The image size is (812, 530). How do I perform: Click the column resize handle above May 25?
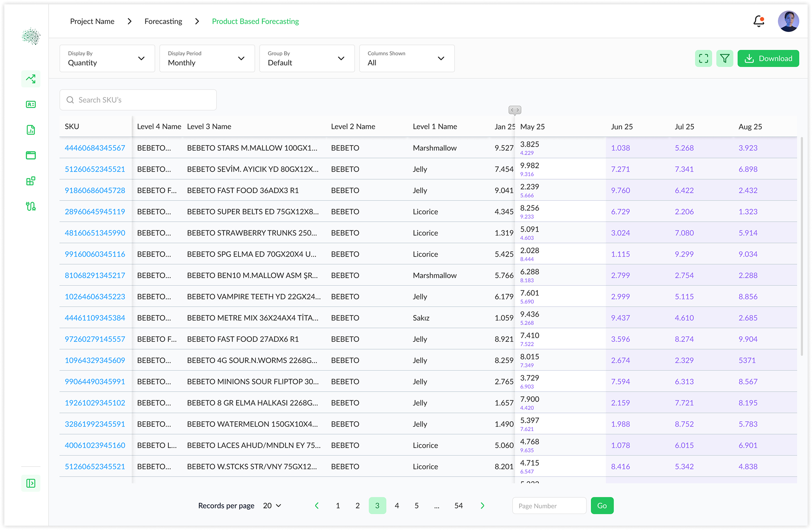pos(515,110)
